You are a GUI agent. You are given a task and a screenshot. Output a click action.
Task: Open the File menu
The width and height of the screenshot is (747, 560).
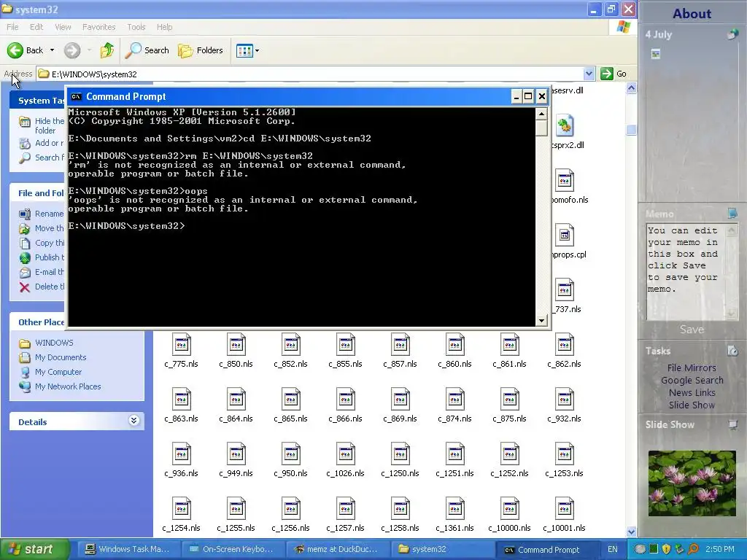12,27
